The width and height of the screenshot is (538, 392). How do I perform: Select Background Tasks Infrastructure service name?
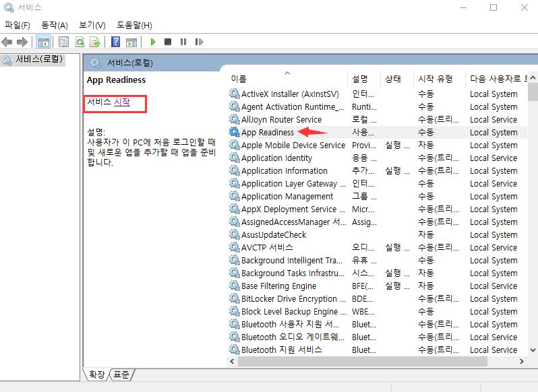pos(293,273)
